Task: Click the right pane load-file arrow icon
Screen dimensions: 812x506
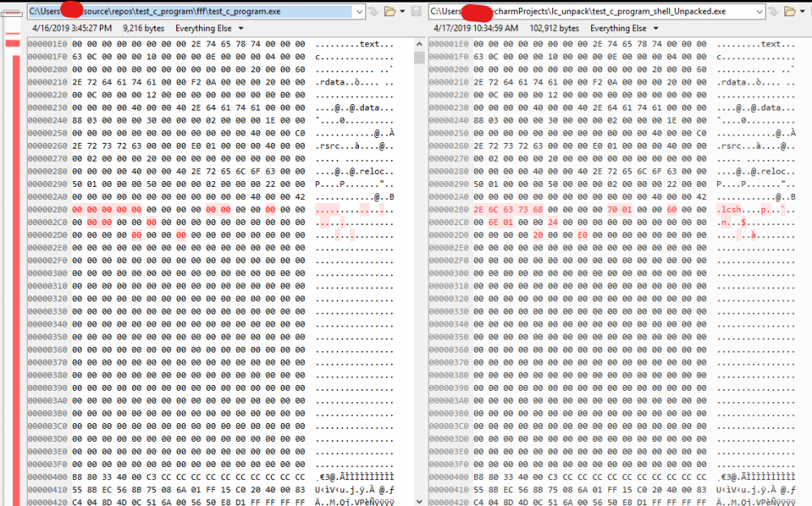Action: pyautogui.click(x=773, y=11)
